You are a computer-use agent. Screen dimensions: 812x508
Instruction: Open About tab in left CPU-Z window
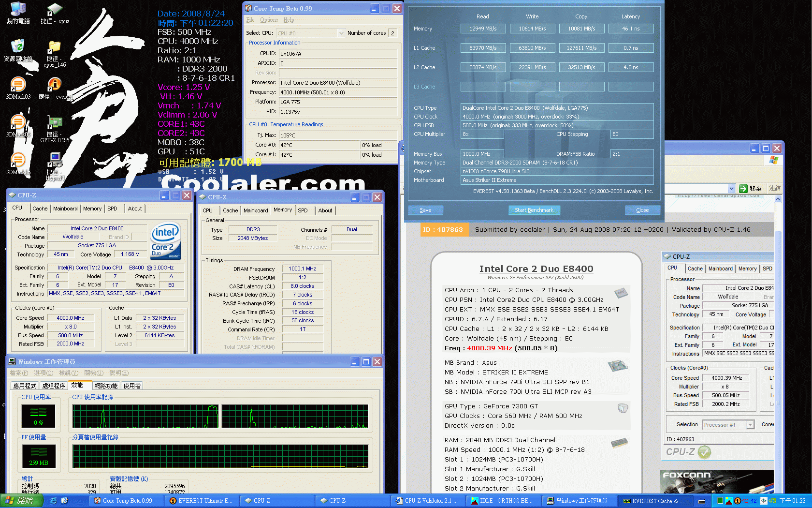[x=135, y=209]
